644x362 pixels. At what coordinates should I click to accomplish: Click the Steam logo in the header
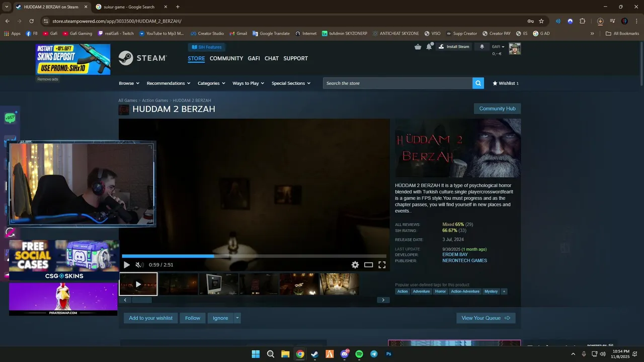[x=142, y=58]
